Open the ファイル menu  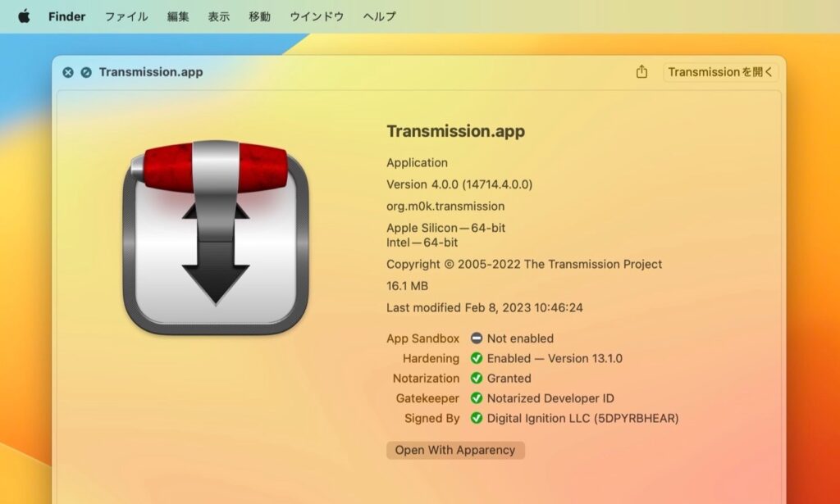point(126,16)
